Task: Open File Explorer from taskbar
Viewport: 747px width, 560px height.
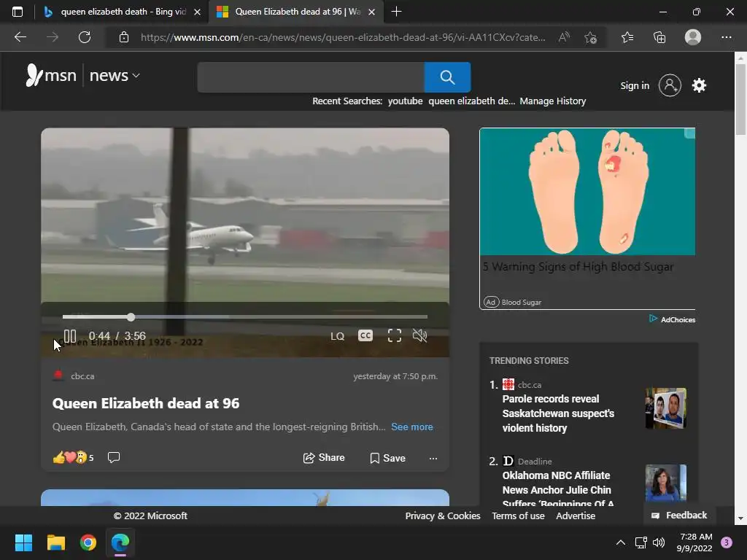Action: [55, 542]
